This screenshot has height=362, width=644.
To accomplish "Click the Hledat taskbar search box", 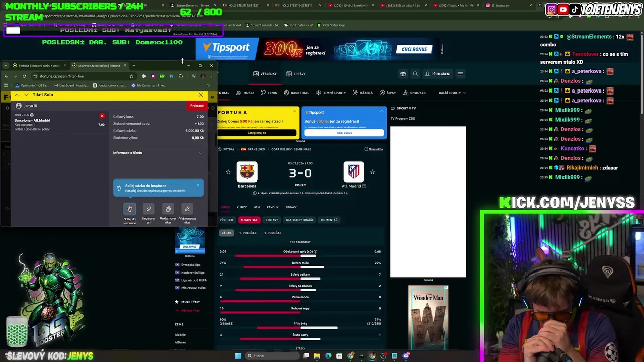I will point(272,356).
